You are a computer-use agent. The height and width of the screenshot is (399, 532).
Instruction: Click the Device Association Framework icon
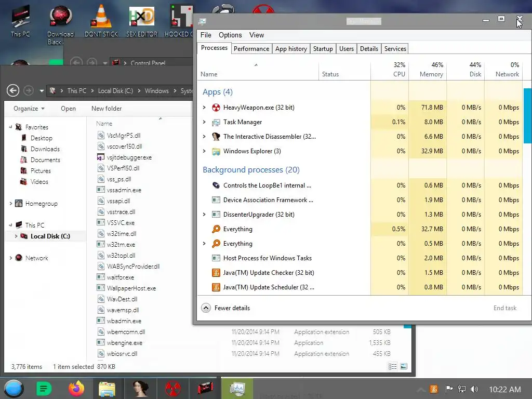216,200
